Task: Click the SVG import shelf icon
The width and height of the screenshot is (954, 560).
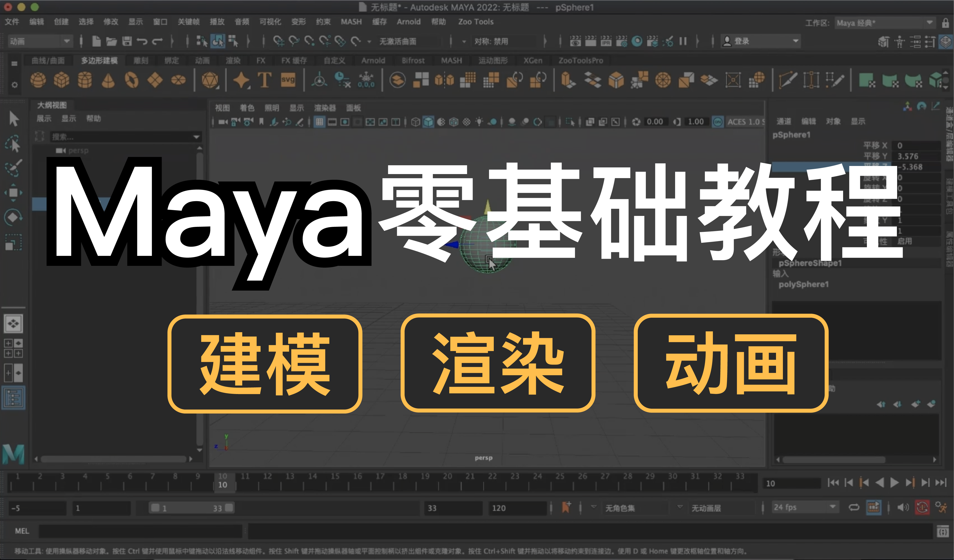Action: 288,80
